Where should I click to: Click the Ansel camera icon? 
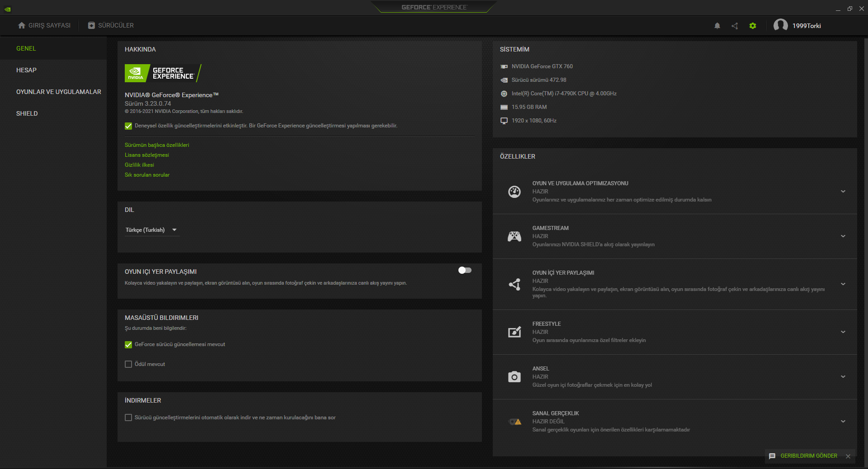[514, 377]
